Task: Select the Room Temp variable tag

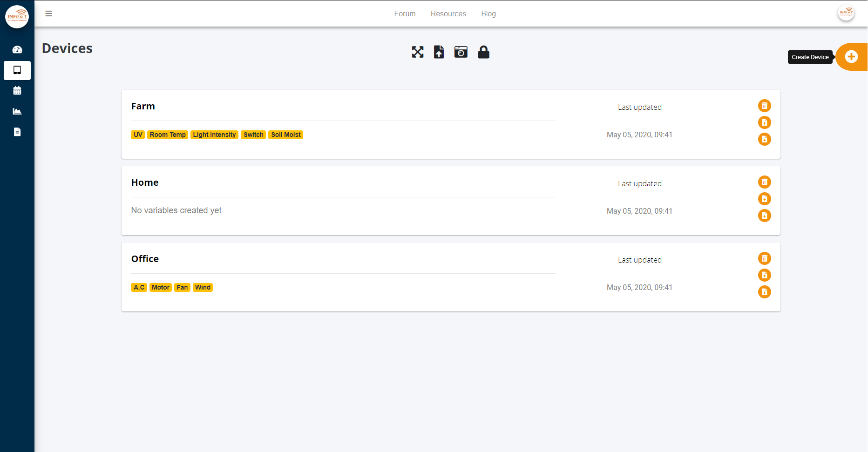Action: (168, 135)
